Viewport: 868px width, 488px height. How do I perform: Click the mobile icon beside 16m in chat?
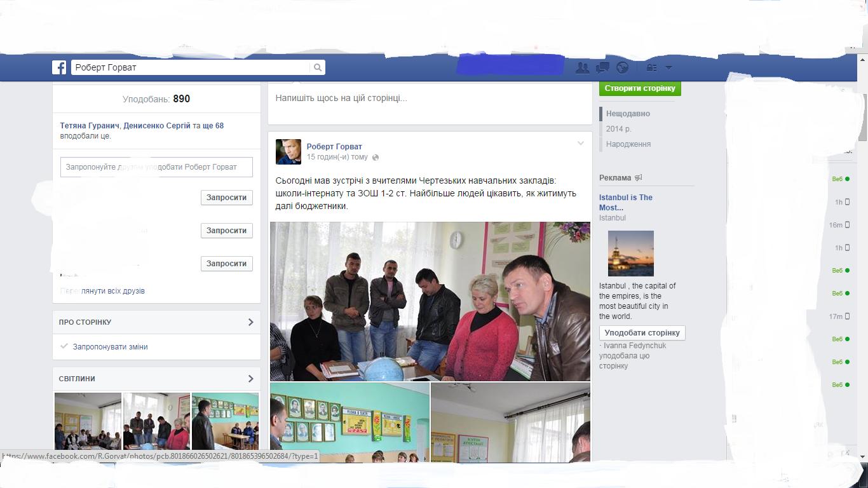847,225
